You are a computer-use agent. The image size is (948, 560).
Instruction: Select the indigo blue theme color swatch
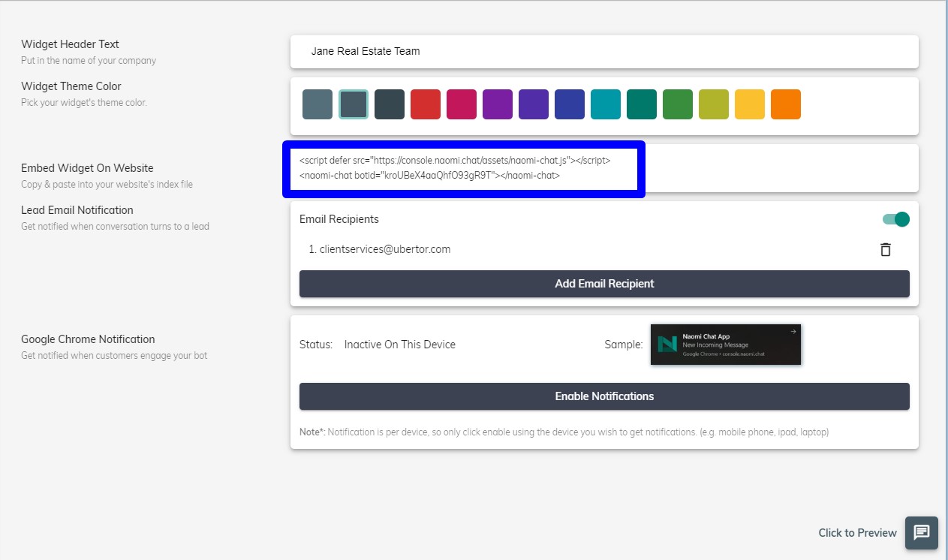tap(570, 104)
